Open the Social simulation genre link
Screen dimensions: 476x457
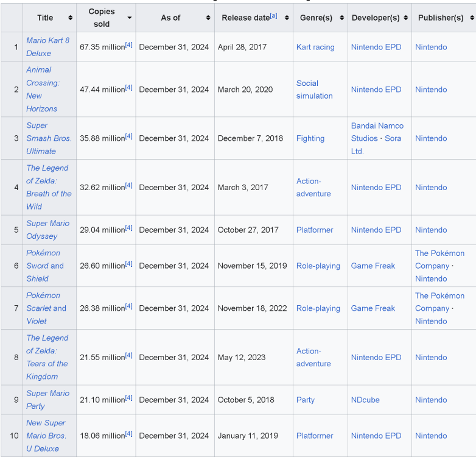315,90
